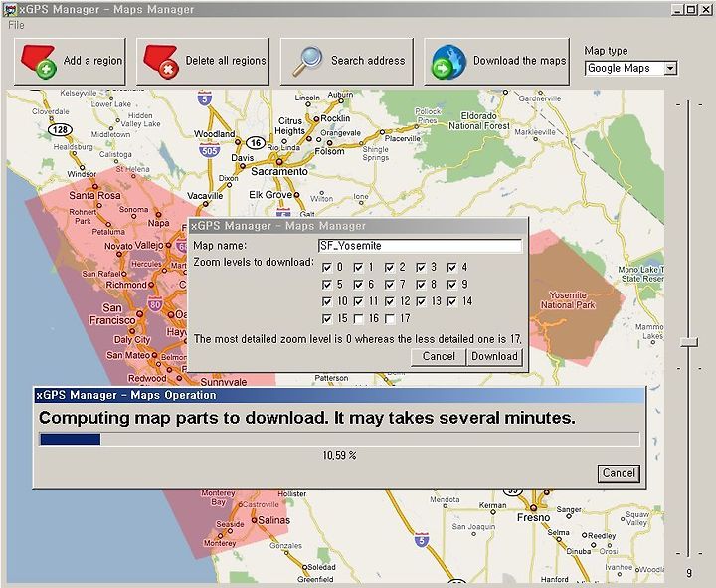
Task: Click the route 16 shield on map
Action: click(256, 143)
